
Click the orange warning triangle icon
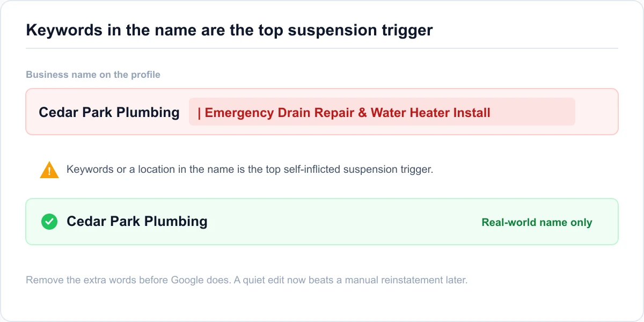point(49,170)
